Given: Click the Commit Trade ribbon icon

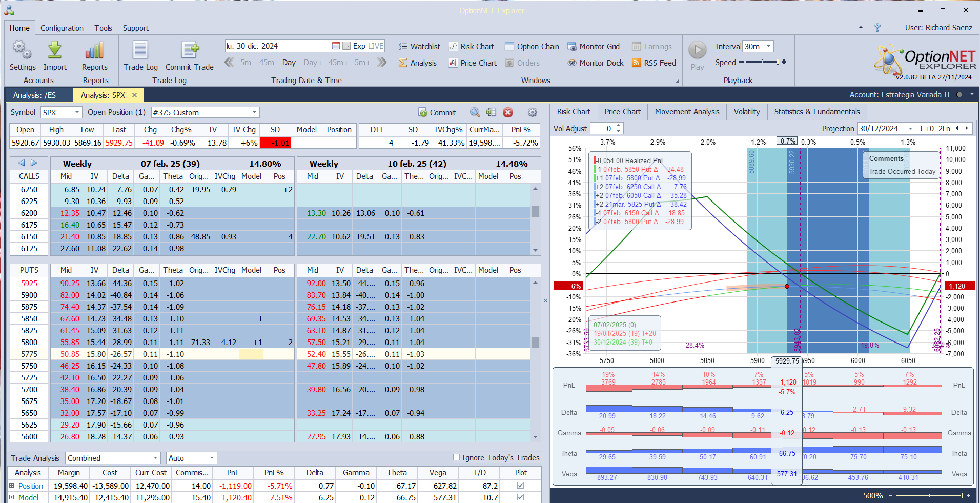Looking at the screenshot, I should pos(190,50).
